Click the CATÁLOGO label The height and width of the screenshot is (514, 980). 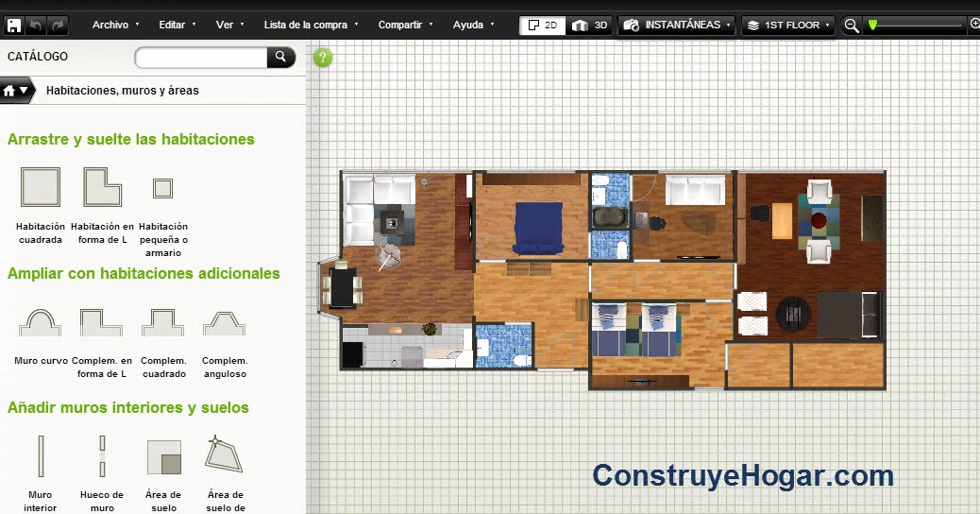[x=38, y=57]
